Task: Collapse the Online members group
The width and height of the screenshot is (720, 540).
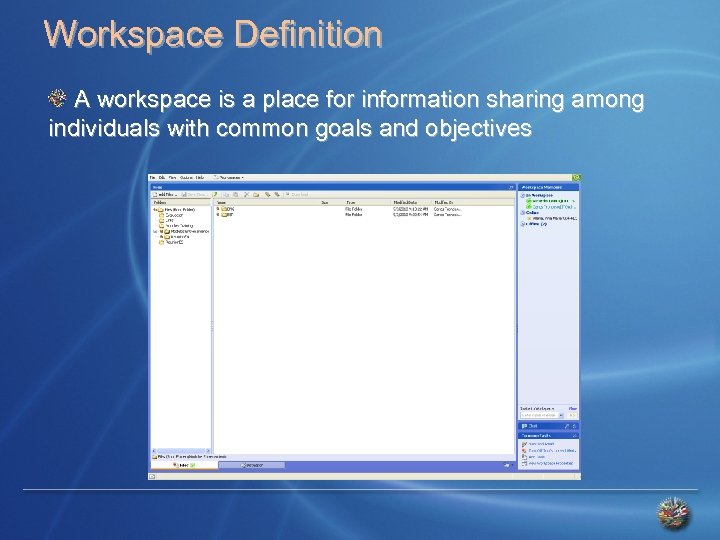Action: click(x=523, y=213)
